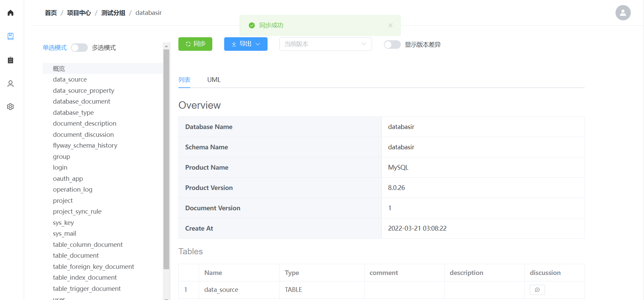This screenshot has height=300, width=644.
Task: Open discussion icon for data_source row
Action: pos(537,290)
